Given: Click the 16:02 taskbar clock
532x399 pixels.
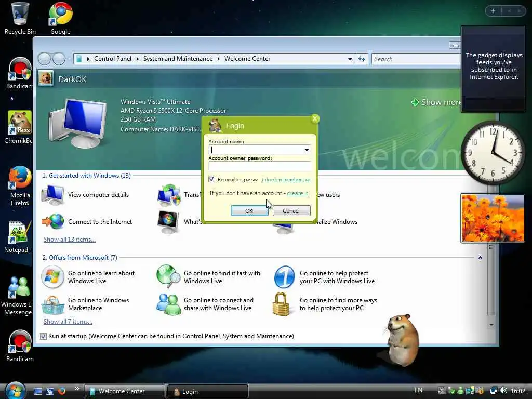Looking at the screenshot, I should (518, 391).
